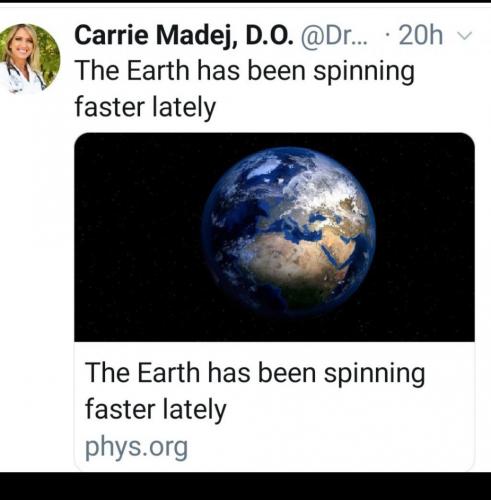Screen dimensions: 491x500
Task: Open the article card below the image
Action: coord(274,405)
